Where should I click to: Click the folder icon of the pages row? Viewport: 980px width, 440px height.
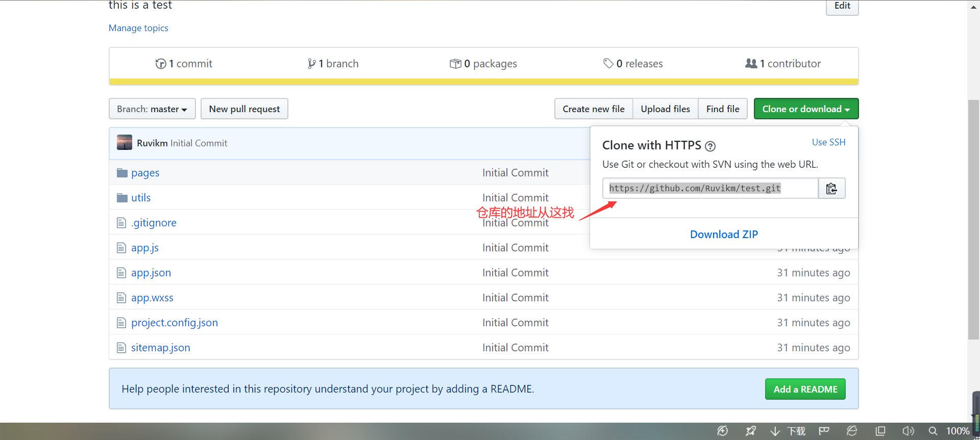(122, 173)
